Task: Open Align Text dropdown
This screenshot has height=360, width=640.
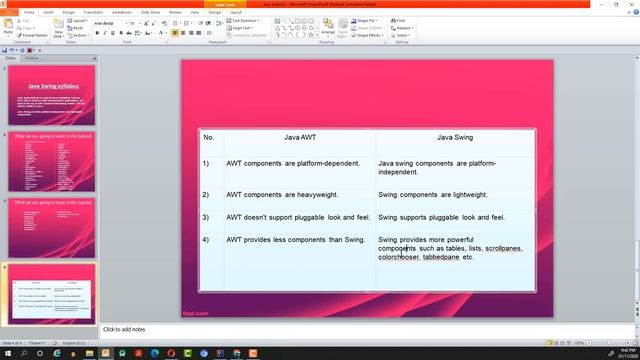Action: pyautogui.click(x=240, y=28)
